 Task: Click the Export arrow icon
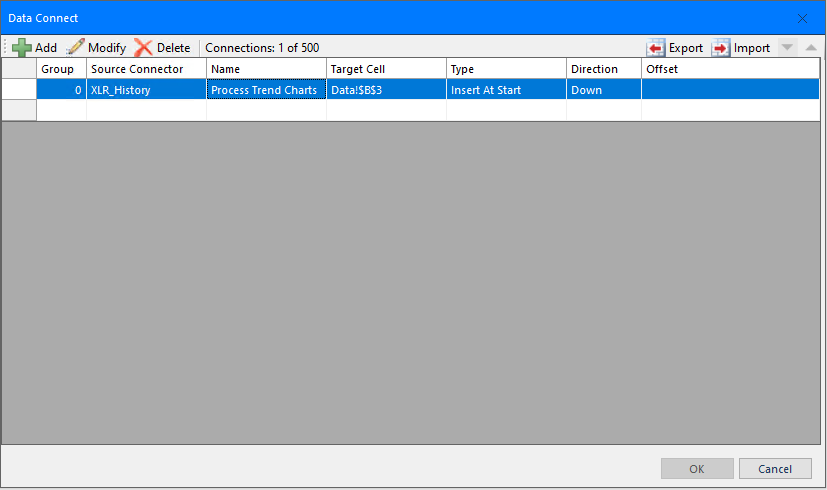(x=656, y=48)
